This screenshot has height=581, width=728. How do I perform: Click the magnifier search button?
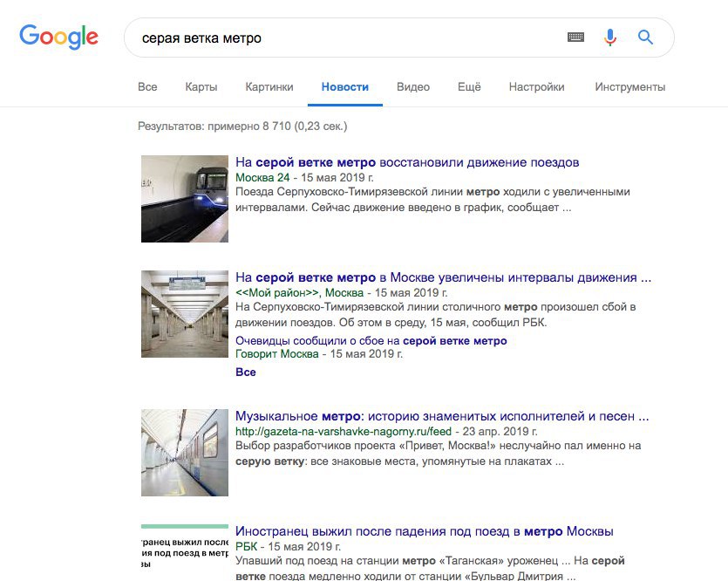[x=645, y=38]
